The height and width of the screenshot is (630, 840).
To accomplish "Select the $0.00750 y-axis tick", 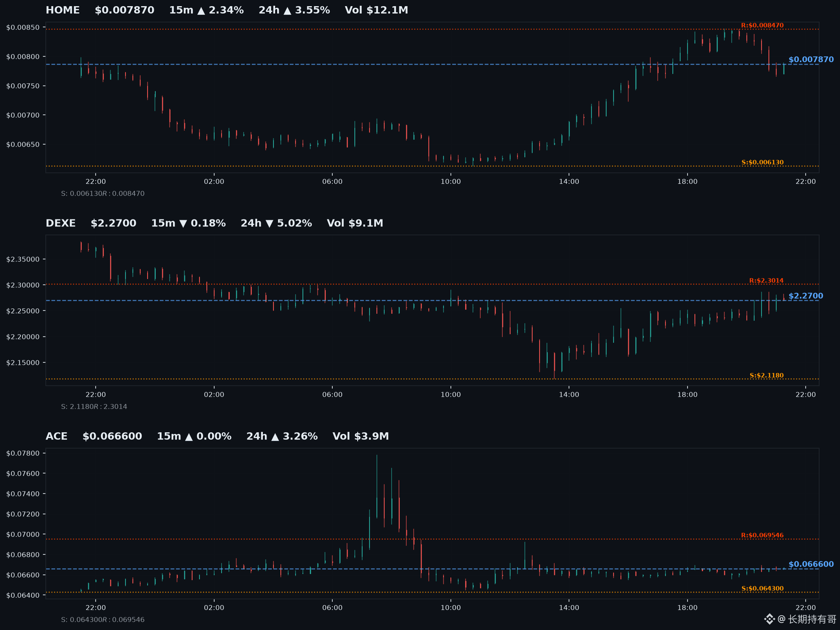I will [23, 86].
